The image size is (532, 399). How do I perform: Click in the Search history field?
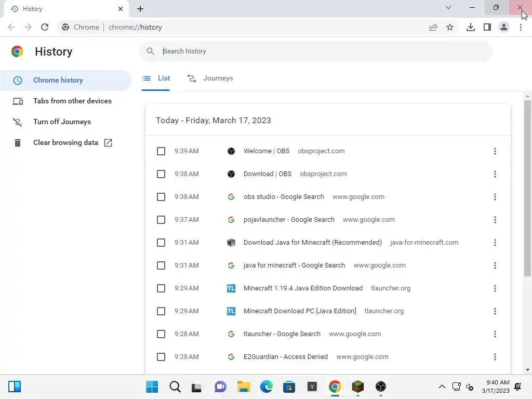coord(316,51)
